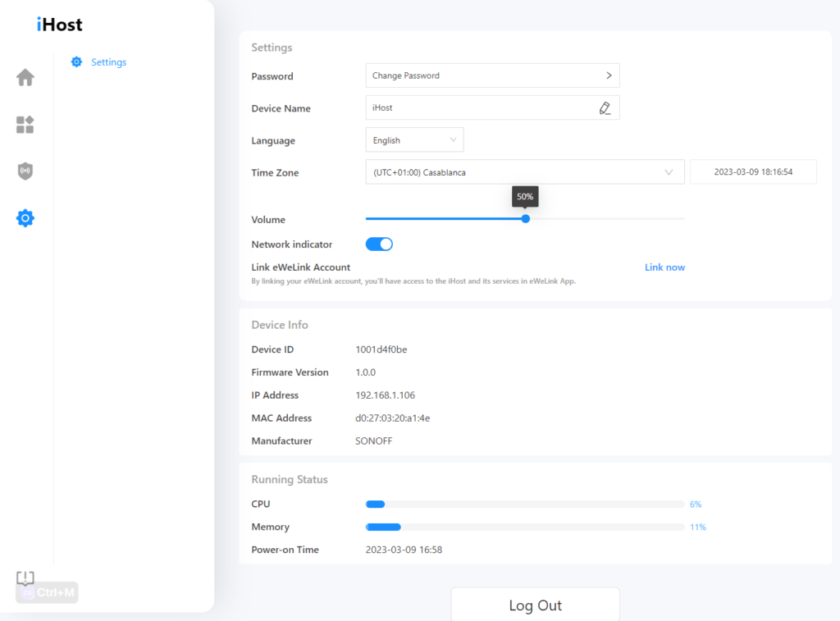This screenshot has height=621, width=840.
Task: Click the chevron on the Change Password row
Action: pyautogui.click(x=609, y=75)
